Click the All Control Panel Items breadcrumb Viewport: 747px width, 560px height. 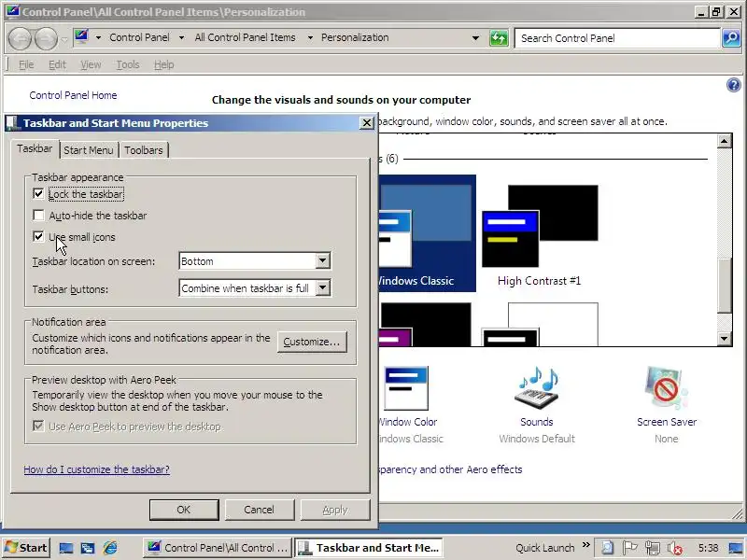245,37
